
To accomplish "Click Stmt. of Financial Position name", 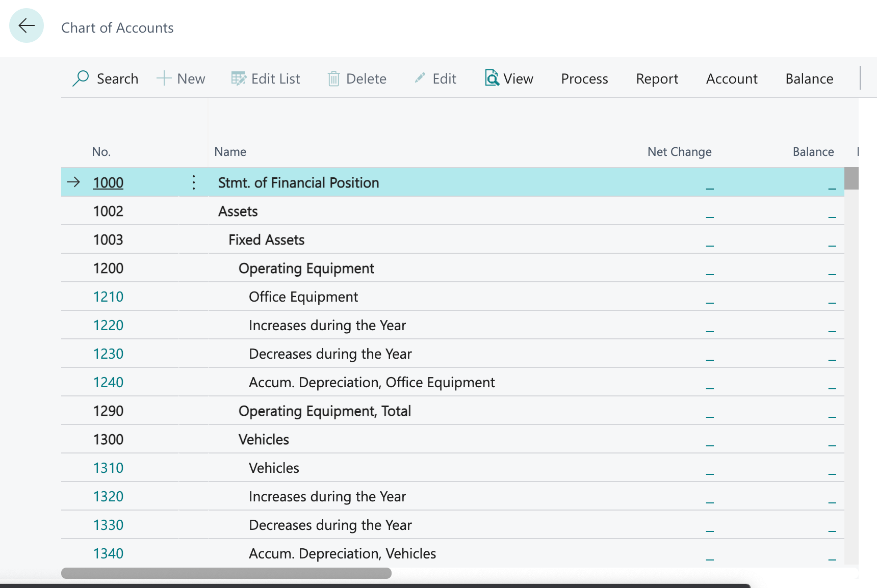I will (x=298, y=182).
